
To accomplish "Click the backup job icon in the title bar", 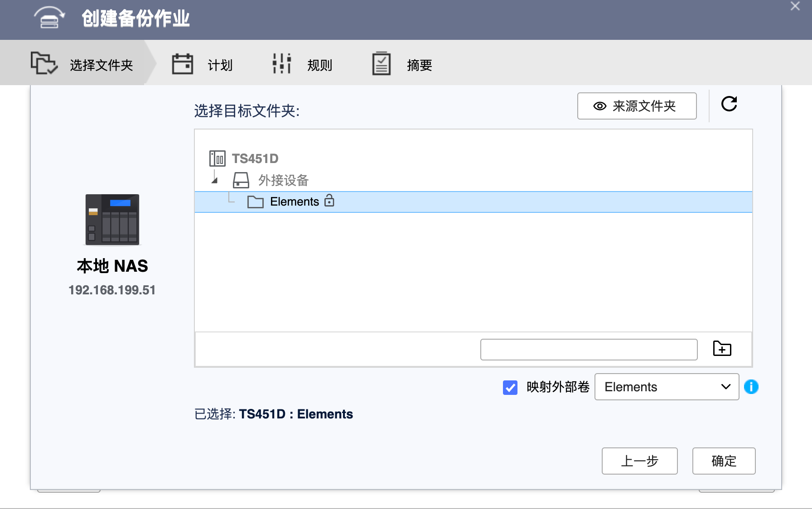I will tap(49, 18).
